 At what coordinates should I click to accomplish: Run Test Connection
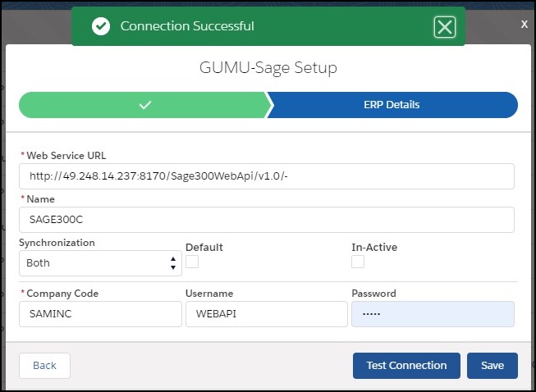pyautogui.click(x=406, y=366)
